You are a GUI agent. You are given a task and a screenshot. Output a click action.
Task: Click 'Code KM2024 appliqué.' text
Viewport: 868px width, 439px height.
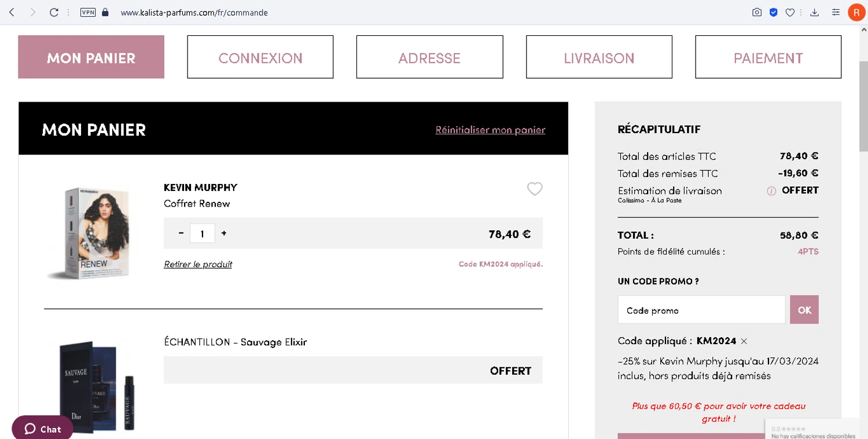coord(501,264)
